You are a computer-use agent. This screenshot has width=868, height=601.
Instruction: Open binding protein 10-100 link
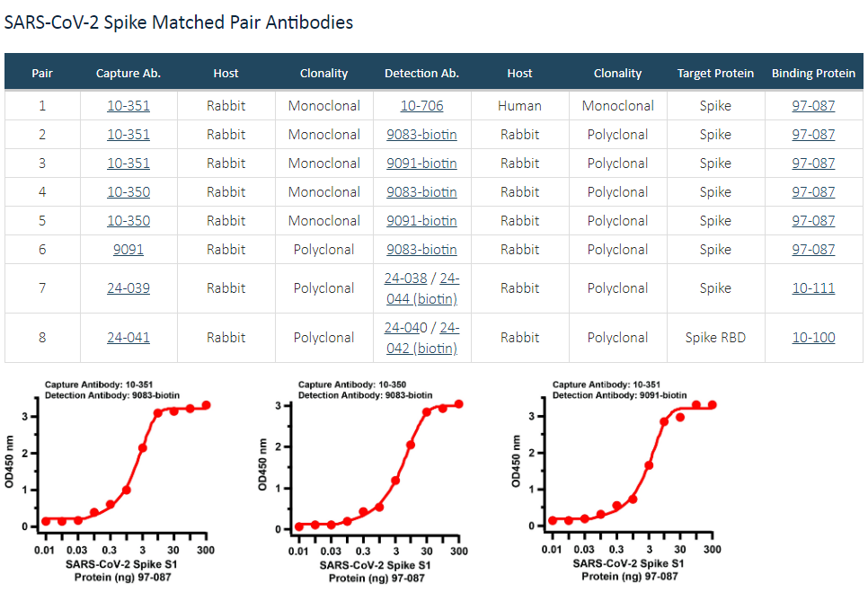[813, 338]
